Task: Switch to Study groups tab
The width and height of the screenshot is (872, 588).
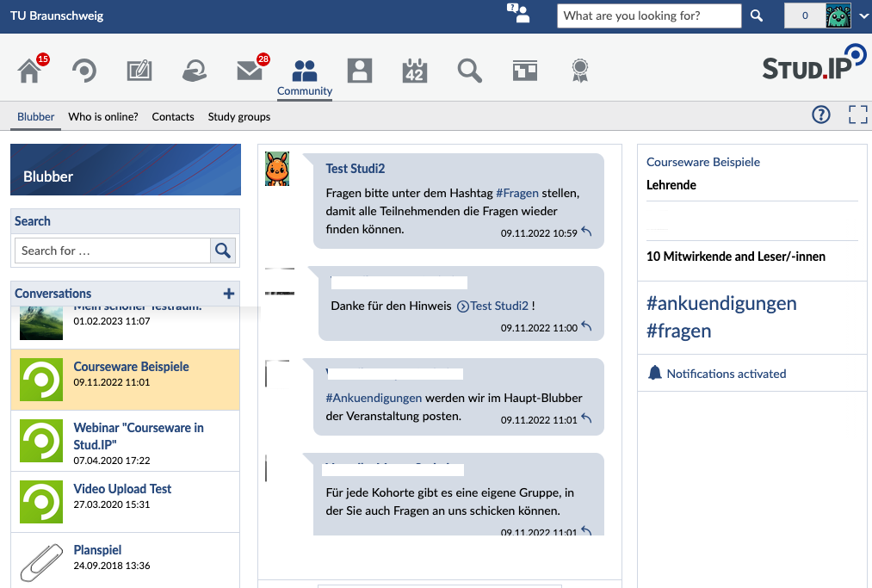Action: (x=239, y=117)
